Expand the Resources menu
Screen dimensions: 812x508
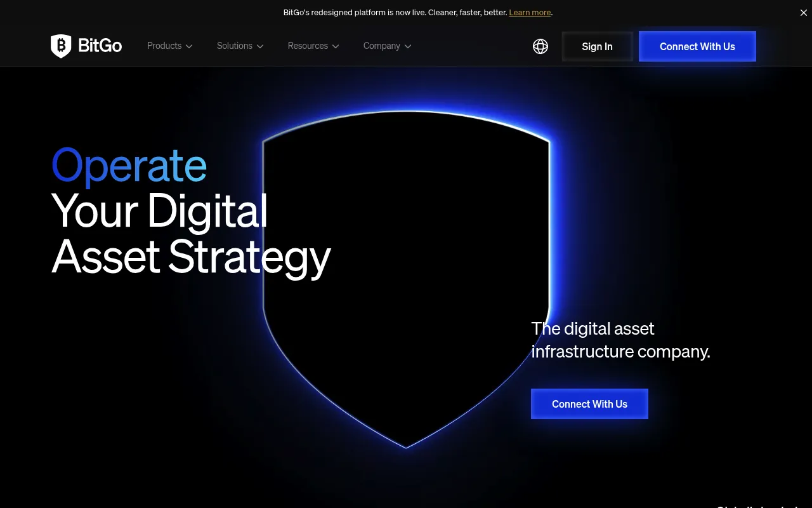click(x=313, y=46)
